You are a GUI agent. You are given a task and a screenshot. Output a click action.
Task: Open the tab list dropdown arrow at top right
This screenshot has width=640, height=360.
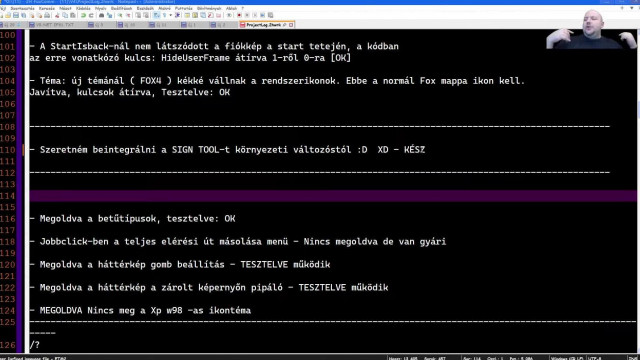[631, 8]
